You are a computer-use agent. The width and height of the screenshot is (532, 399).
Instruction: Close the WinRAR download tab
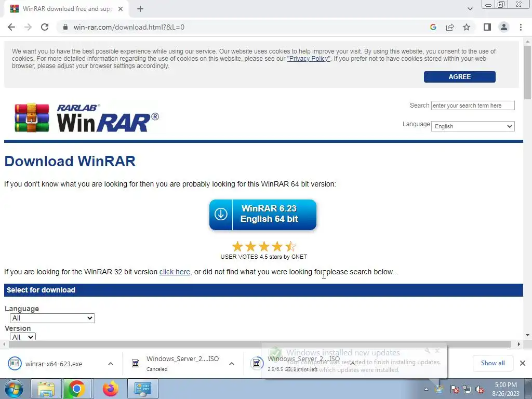pos(121,9)
